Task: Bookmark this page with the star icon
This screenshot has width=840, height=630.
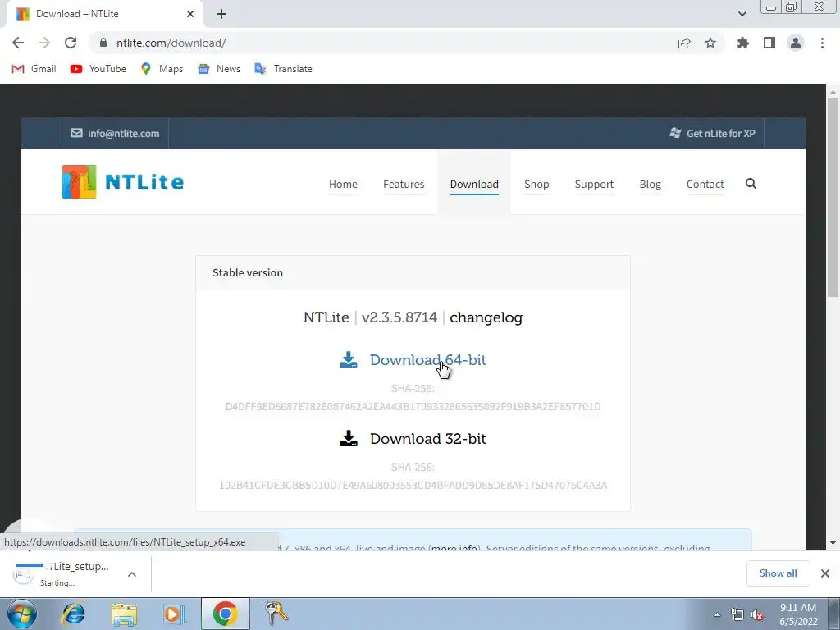Action: point(710,43)
